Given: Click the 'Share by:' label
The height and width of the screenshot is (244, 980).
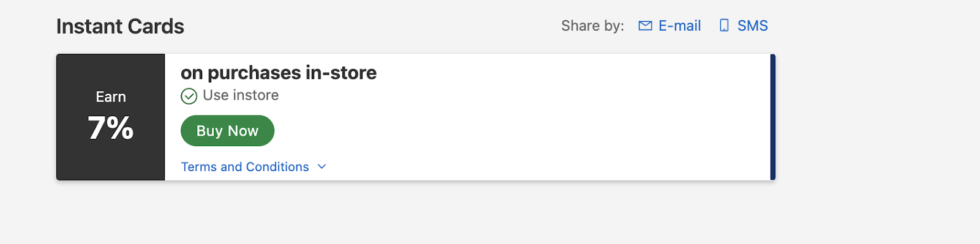Looking at the screenshot, I should pos(592,26).
